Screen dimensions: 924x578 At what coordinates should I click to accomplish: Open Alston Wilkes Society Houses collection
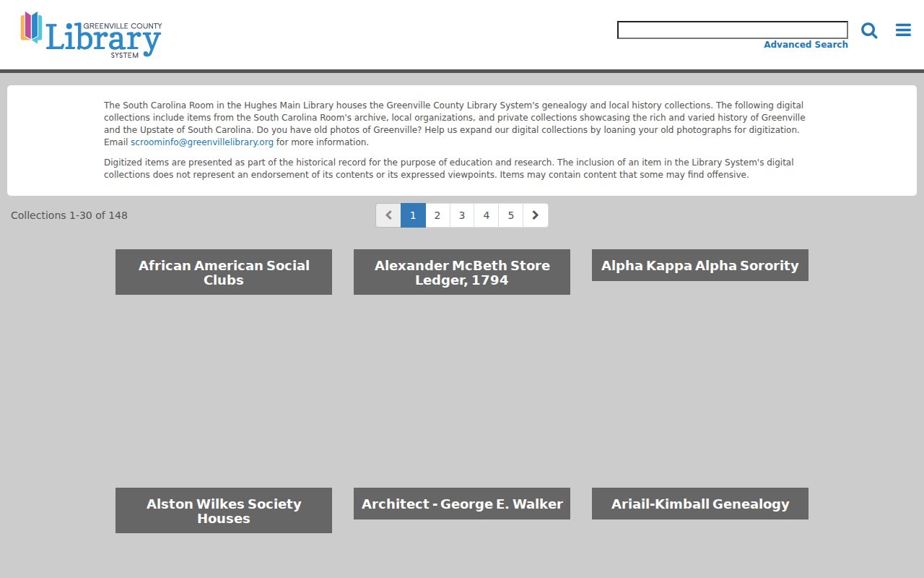tap(224, 511)
